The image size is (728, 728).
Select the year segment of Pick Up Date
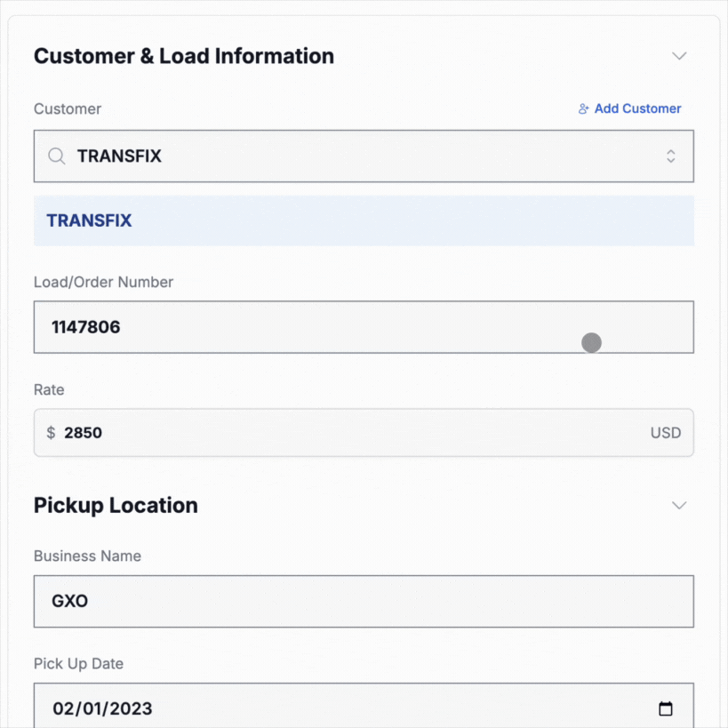coord(130,709)
